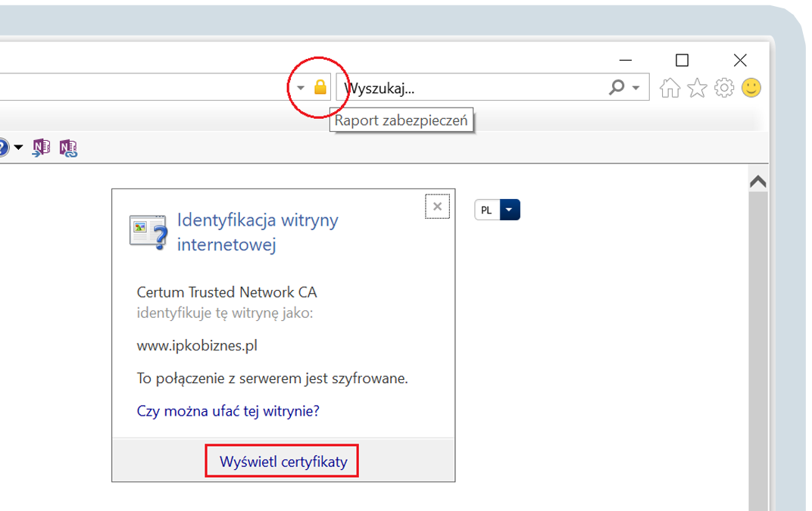Minimize the browser window
812x511 pixels.
(626, 60)
